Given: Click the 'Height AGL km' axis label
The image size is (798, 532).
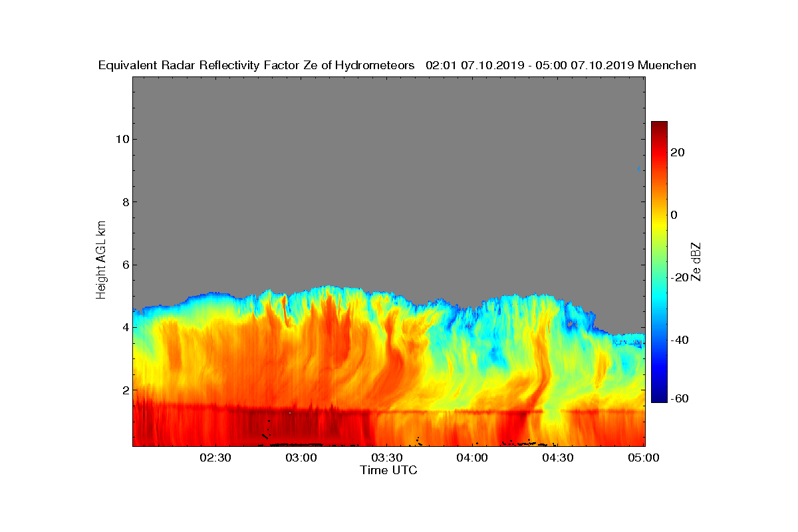Looking at the screenshot, I should (101, 261).
